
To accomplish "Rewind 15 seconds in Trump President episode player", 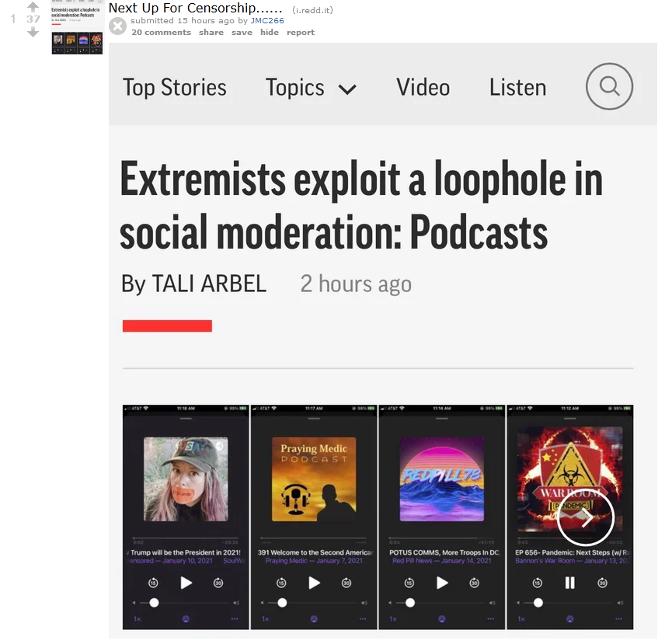I will [153, 583].
